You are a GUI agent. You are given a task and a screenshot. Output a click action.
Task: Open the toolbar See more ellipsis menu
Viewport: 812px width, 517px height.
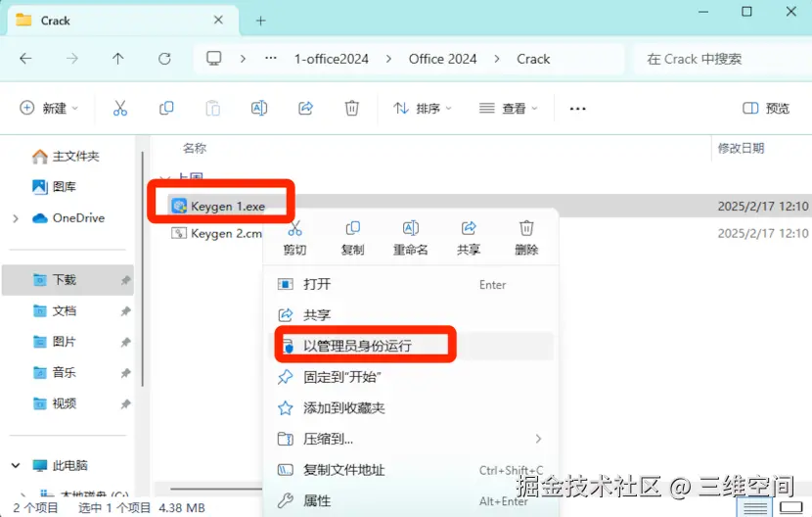[x=577, y=109]
